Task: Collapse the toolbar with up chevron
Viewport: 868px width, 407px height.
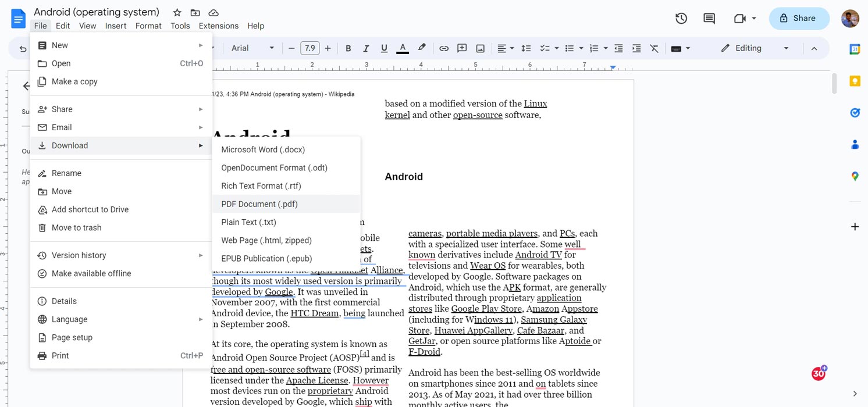Action: point(814,48)
